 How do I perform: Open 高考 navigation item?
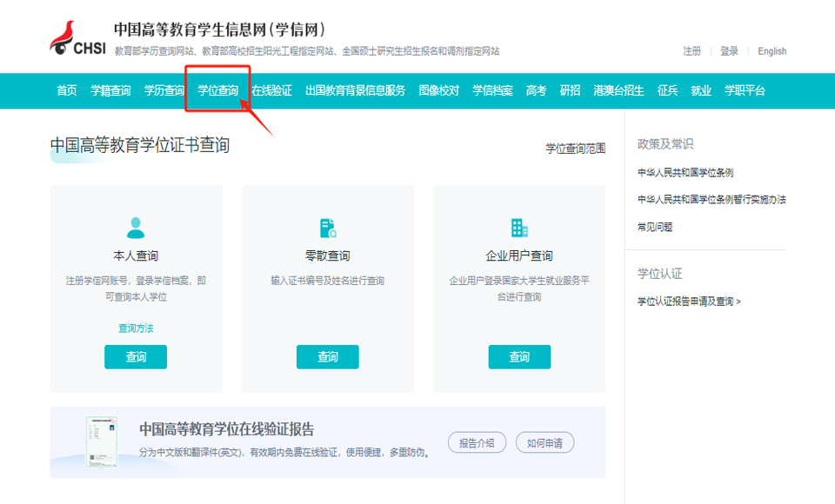[x=537, y=90]
